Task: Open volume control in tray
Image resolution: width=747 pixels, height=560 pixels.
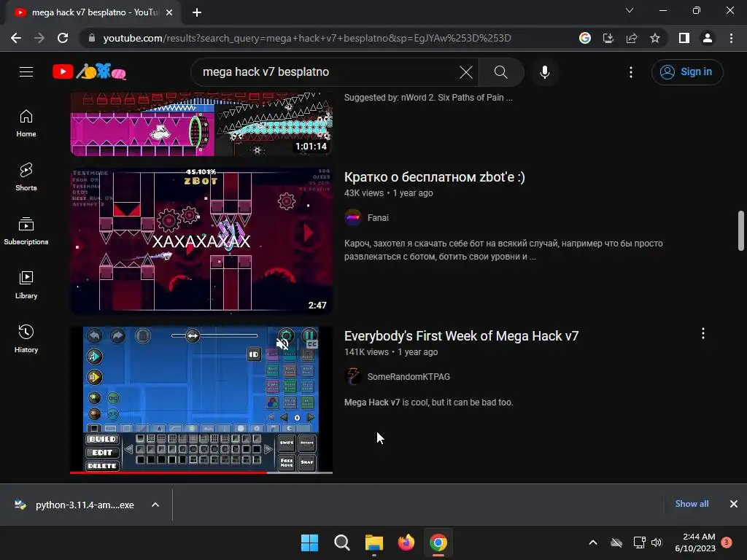Action: [x=657, y=542]
